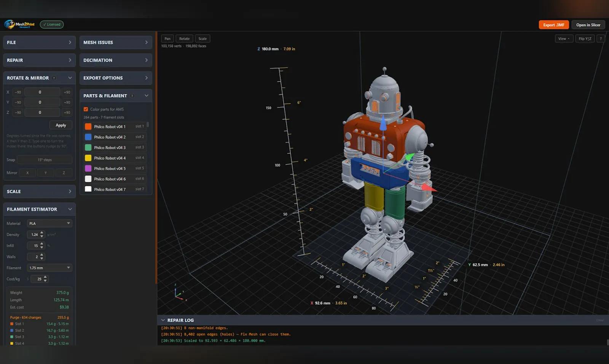Rotate Z by -90 degrees
The width and height of the screenshot is (609, 364).
coord(18,113)
